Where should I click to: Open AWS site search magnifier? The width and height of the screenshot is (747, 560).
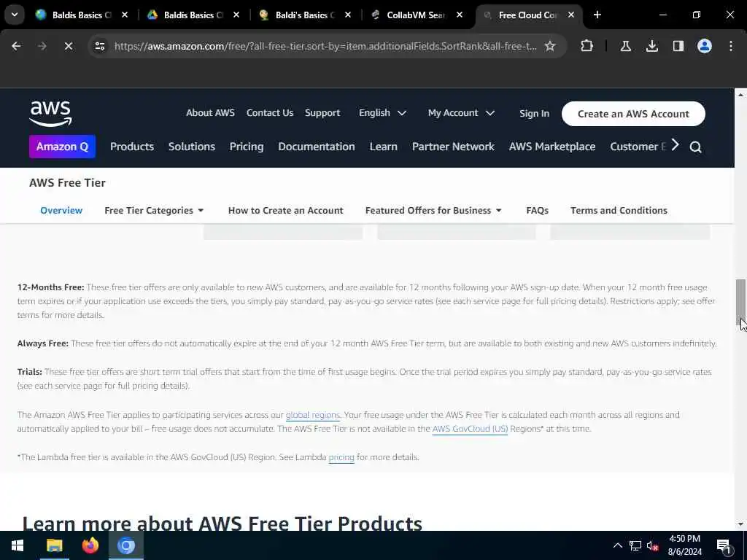[x=695, y=147]
